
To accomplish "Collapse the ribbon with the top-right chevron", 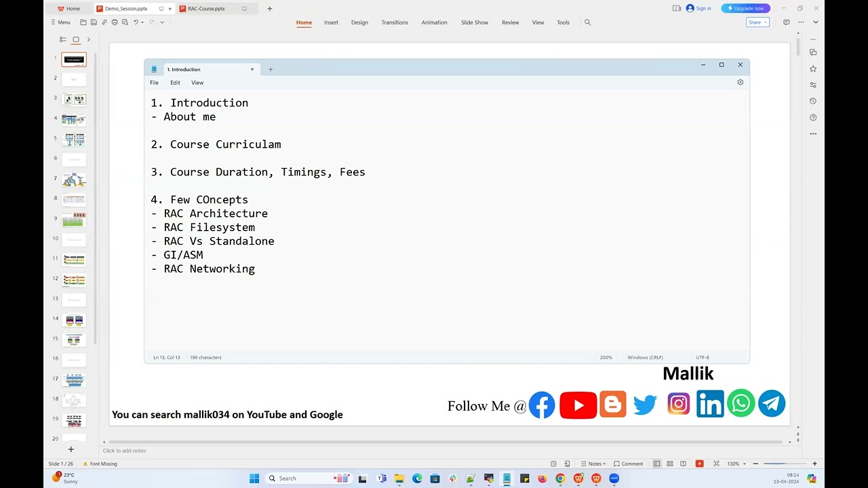I will pos(816,22).
